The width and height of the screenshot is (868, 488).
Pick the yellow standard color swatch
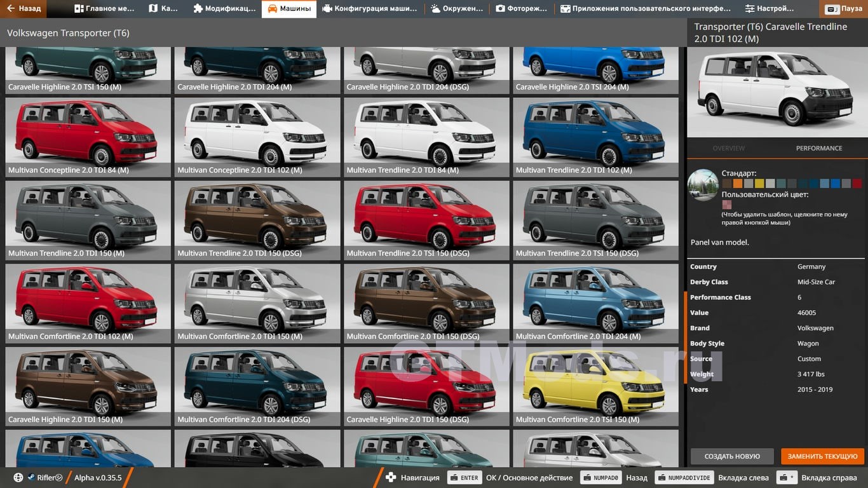[759, 184]
